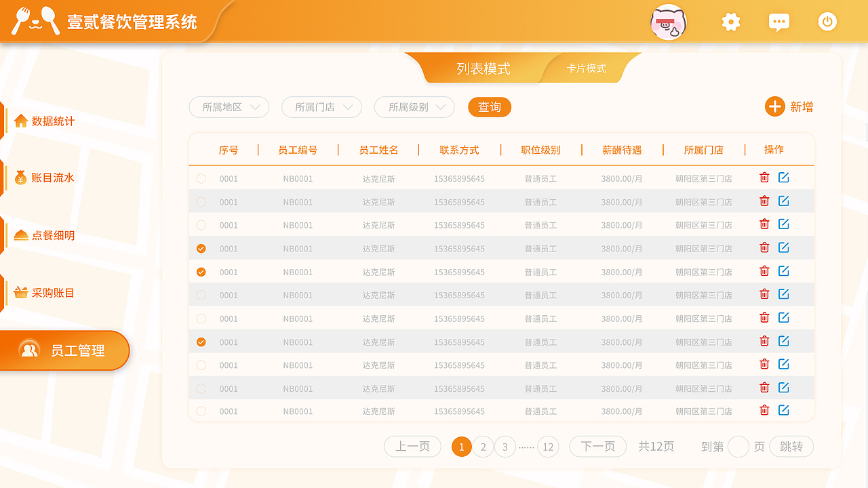
Task: Check the first row's selection checkbox
Action: click(x=201, y=177)
